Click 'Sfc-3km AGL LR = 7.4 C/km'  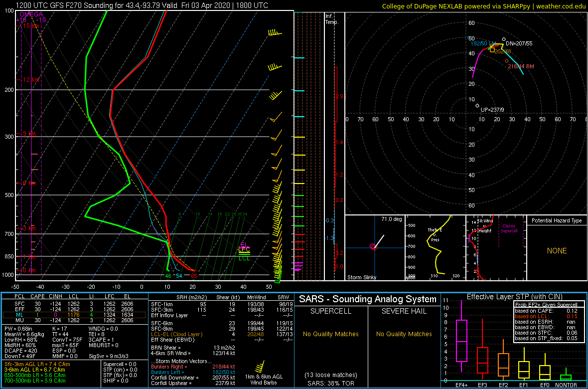(x=37, y=364)
